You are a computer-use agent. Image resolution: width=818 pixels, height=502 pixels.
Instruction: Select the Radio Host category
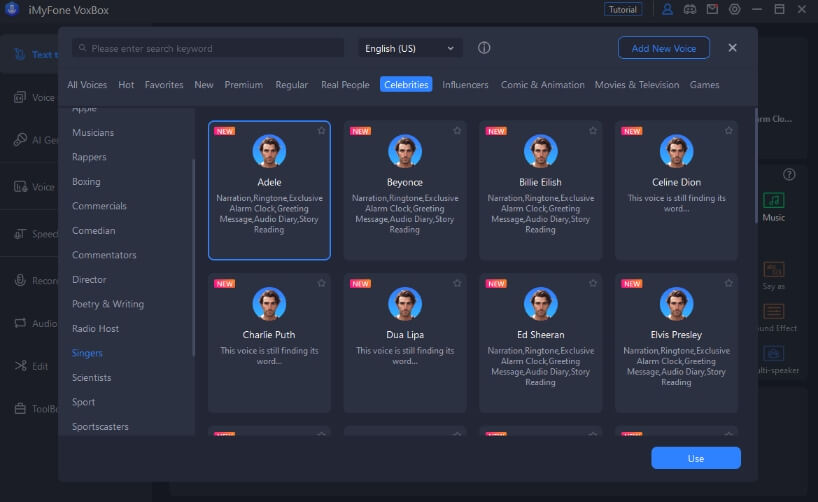click(95, 329)
